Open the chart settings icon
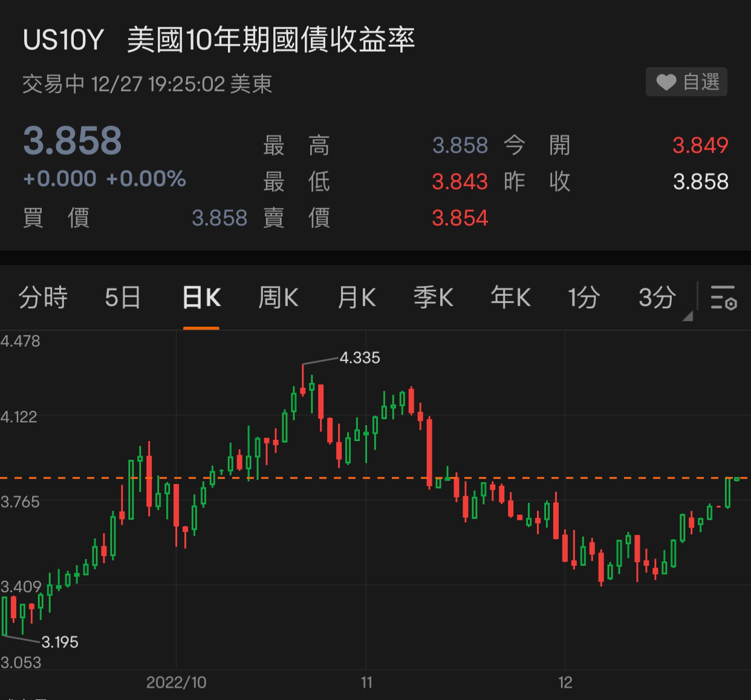This screenshot has width=751, height=700. 723,297
